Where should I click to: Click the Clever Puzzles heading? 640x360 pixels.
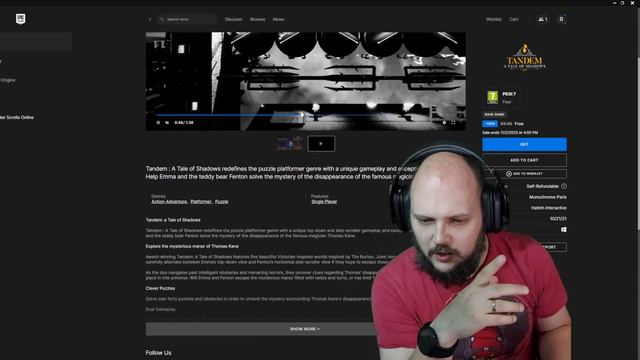point(160,288)
